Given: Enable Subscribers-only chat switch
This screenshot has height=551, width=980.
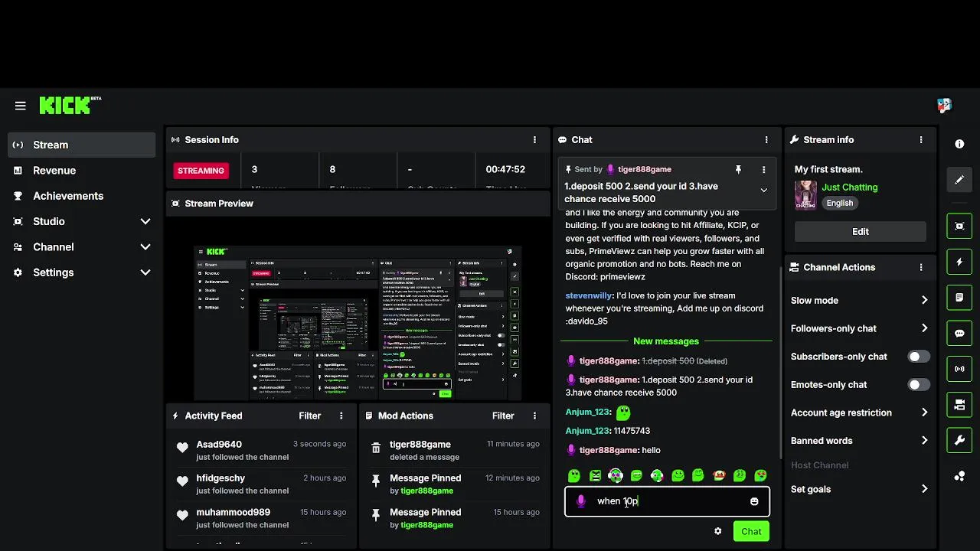Looking at the screenshot, I should click(919, 357).
